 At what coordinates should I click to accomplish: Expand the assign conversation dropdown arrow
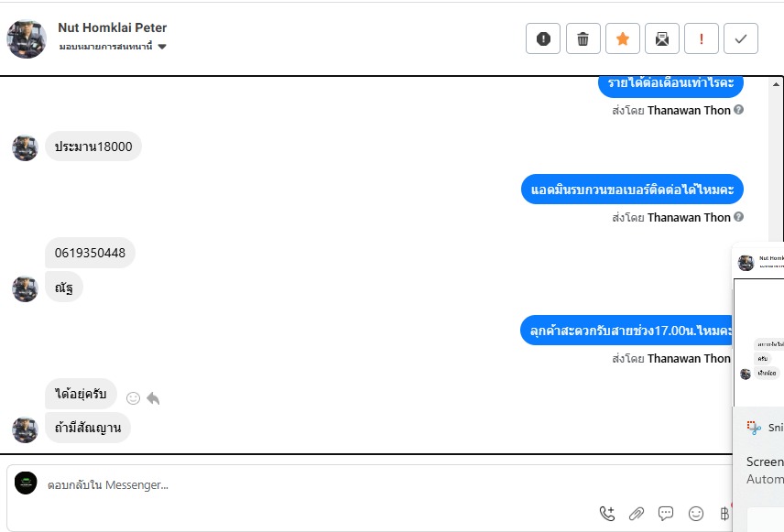(x=162, y=47)
